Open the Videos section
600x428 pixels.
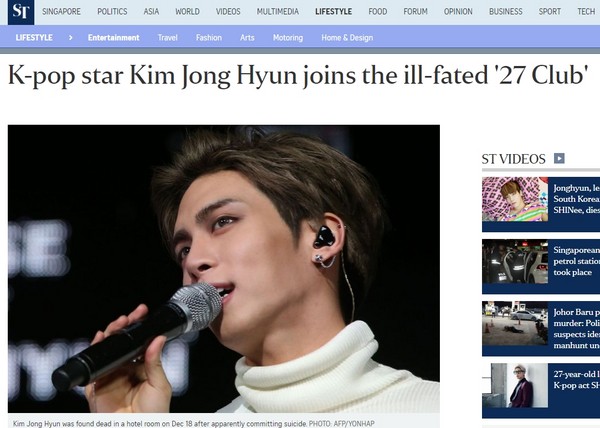tap(228, 11)
